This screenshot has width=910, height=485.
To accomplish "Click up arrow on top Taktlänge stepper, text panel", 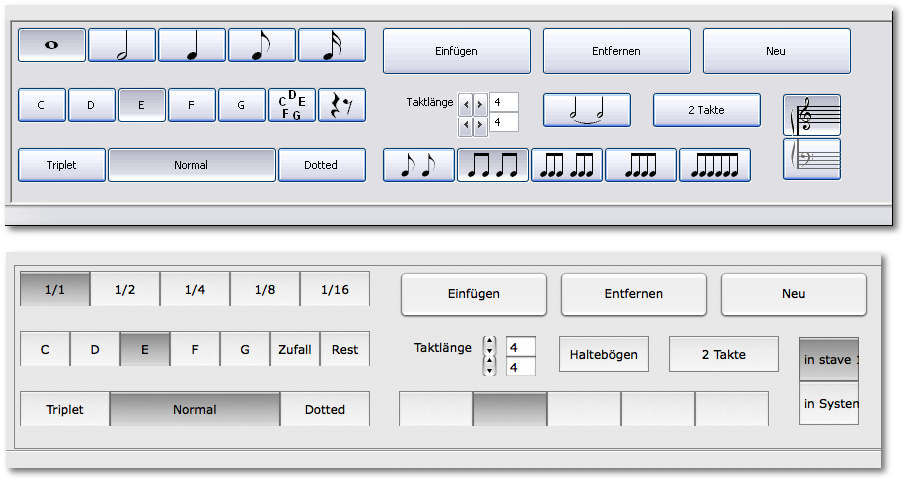I will click(489, 342).
